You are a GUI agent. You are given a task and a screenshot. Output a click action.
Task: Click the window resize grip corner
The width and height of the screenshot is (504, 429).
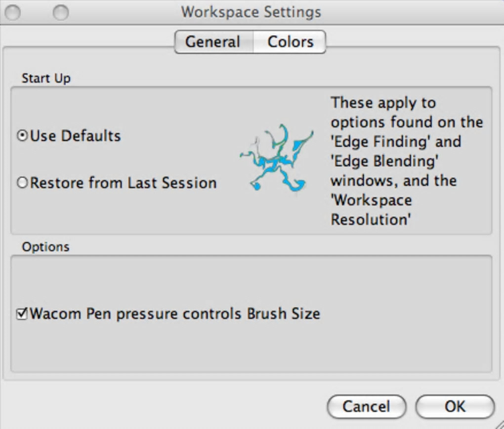(x=499, y=424)
